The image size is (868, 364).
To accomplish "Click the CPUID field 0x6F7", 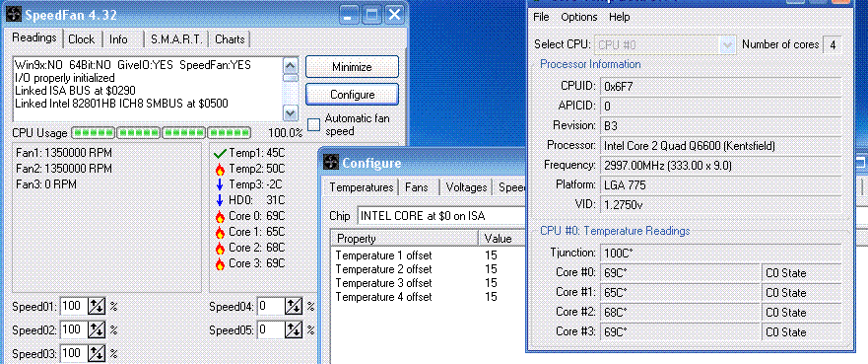I will pyautogui.click(x=720, y=86).
